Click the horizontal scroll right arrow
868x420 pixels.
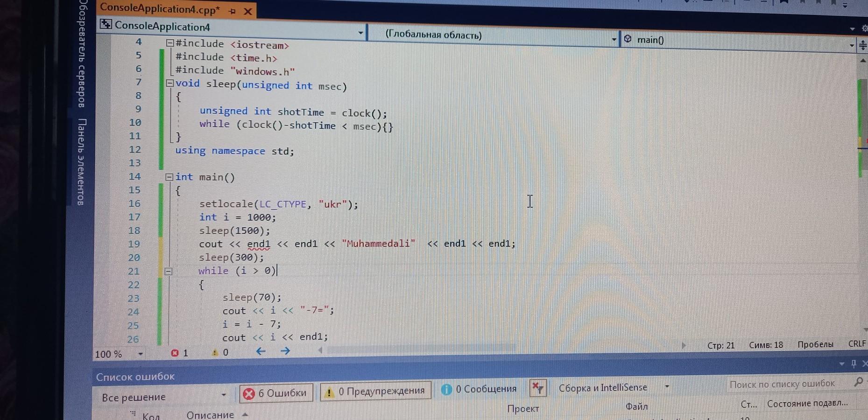point(684,346)
